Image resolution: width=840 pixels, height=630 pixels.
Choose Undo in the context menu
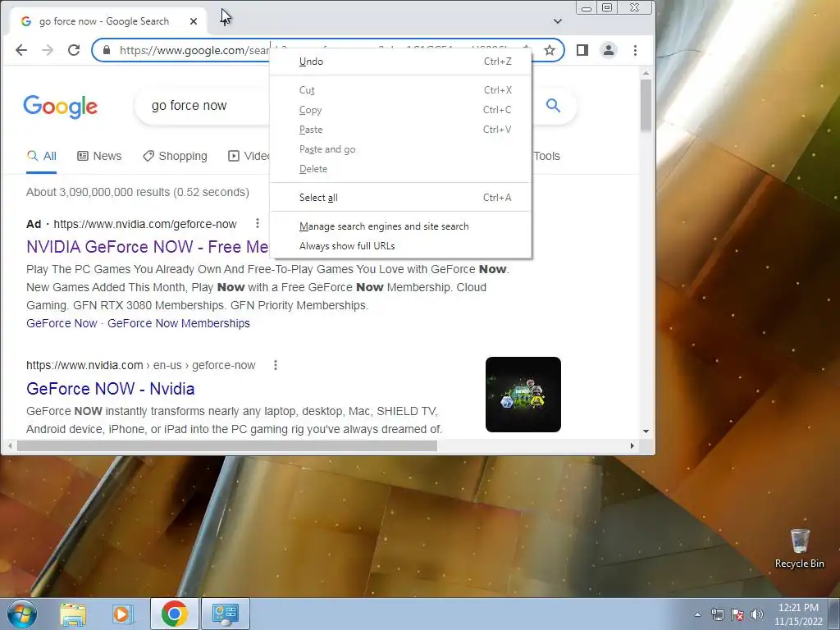tap(400, 62)
